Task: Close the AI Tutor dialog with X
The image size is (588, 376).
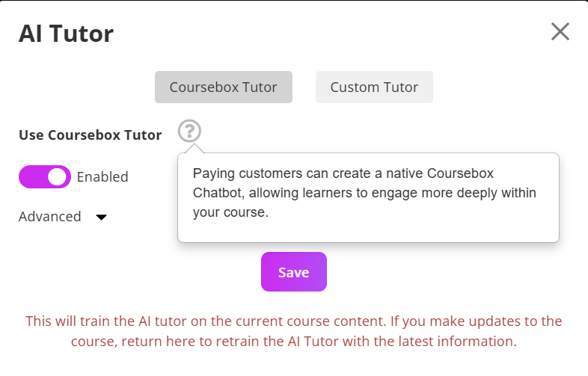Action: click(560, 31)
